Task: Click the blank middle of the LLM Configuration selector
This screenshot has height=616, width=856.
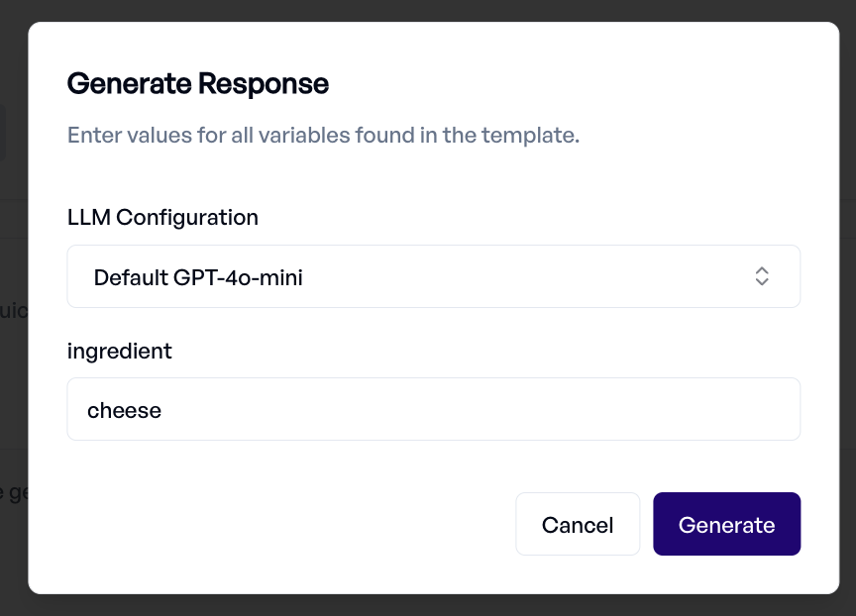Action: (518, 276)
